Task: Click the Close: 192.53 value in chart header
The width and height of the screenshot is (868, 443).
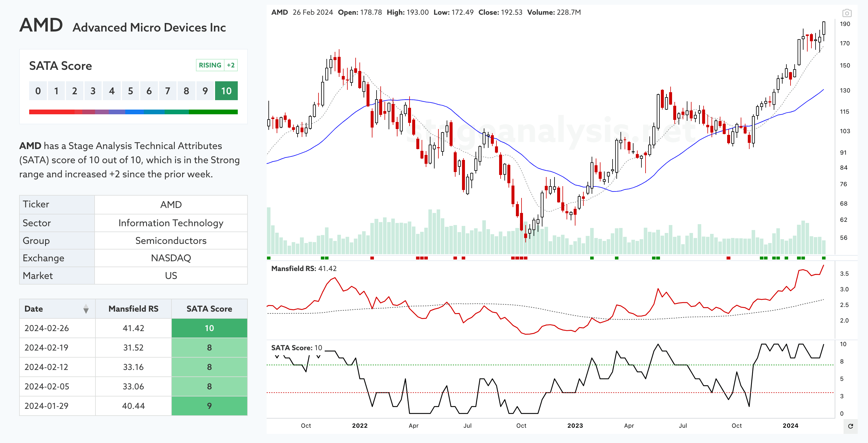Action: click(x=500, y=12)
